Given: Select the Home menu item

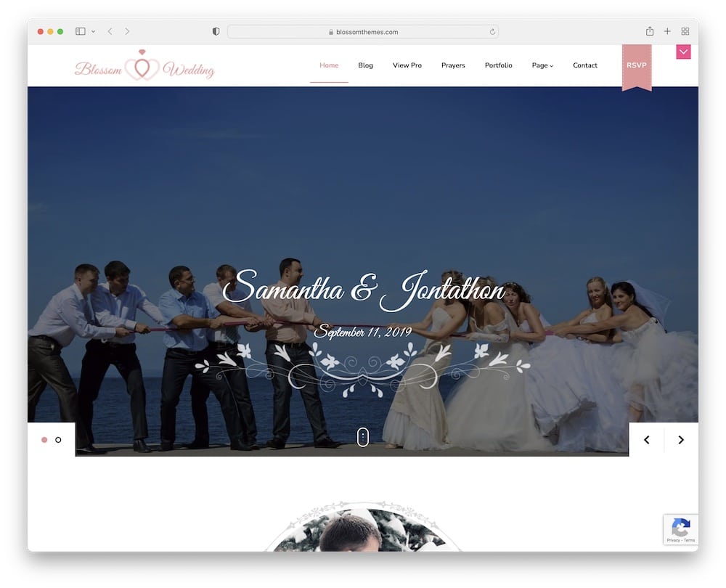Looking at the screenshot, I should (329, 65).
